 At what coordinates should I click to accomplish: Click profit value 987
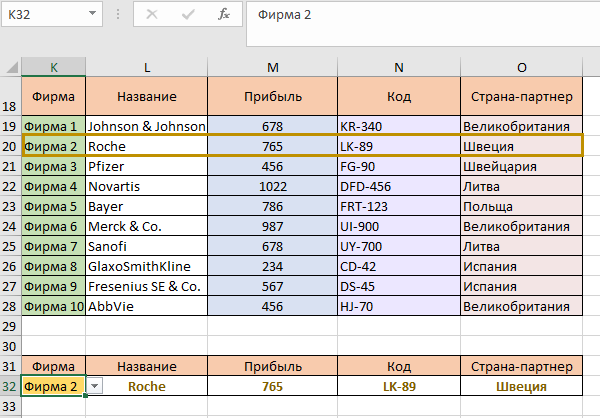point(272,226)
